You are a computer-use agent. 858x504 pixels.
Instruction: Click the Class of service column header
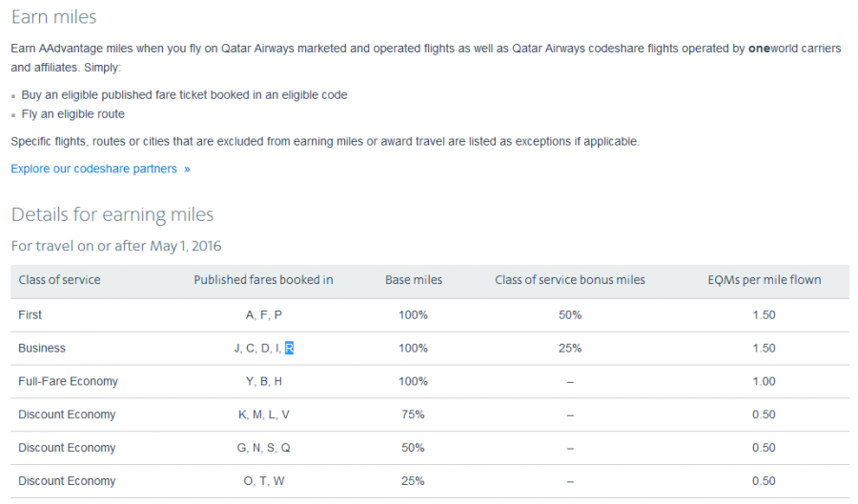[x=59, y=280]
